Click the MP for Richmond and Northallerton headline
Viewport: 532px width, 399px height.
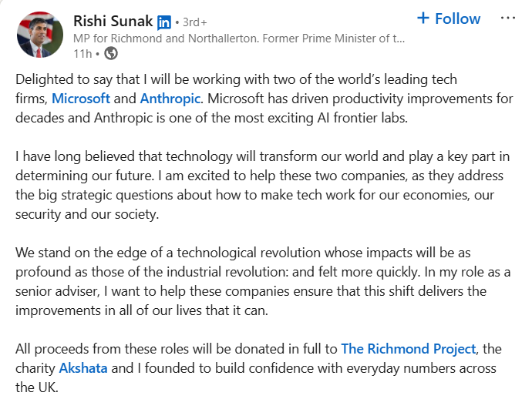point(239,37)
